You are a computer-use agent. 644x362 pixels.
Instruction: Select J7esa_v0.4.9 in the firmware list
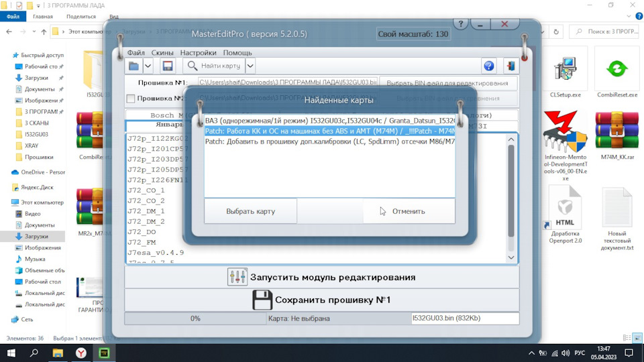(156, 253)
